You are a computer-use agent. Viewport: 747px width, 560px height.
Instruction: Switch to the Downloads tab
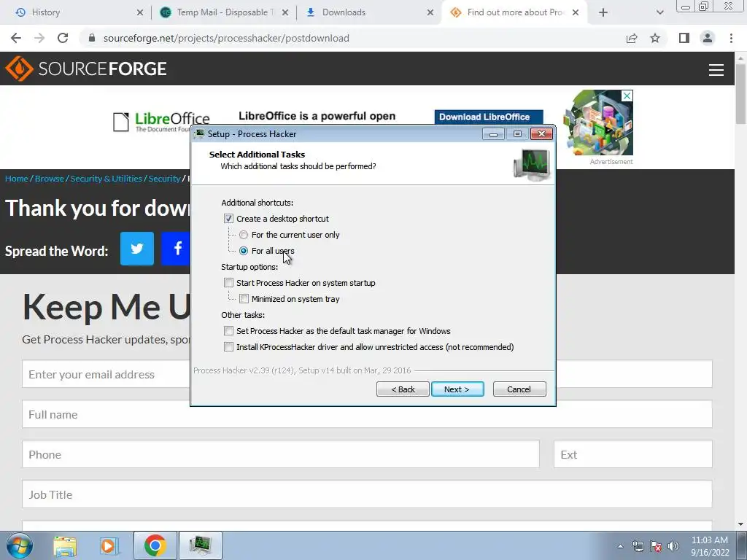[x=368, y=12]
